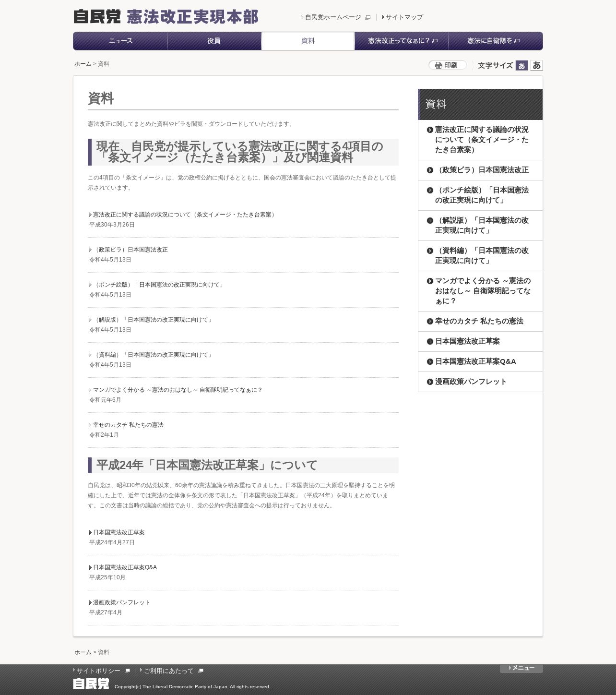Click the ホーム breadcrumb at top

coord(83,64)
